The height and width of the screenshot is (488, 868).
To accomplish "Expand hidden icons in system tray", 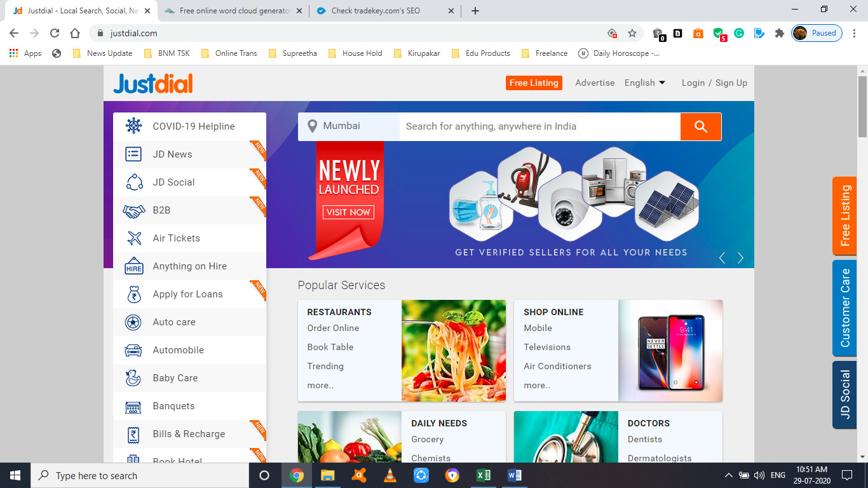I will 728,475.
